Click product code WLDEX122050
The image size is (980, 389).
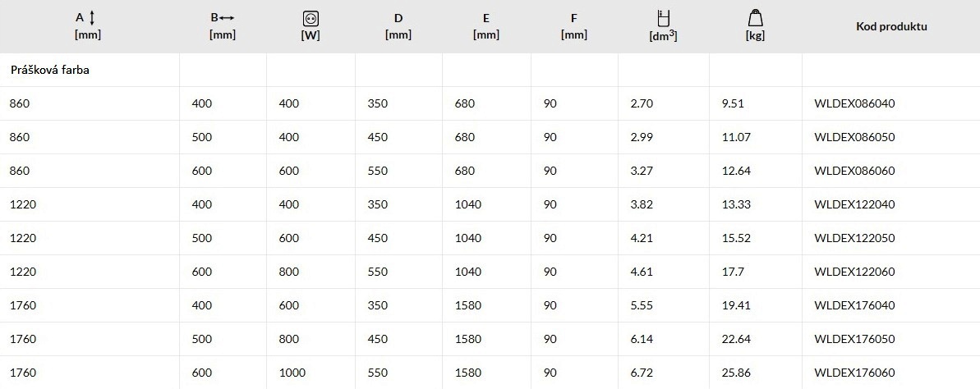point(854,239)
